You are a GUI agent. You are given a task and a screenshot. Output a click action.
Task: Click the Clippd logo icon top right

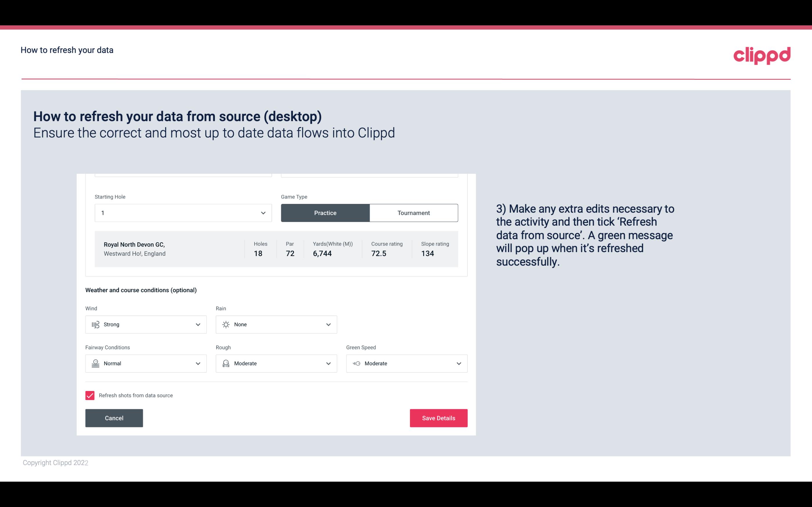point(762,54)
